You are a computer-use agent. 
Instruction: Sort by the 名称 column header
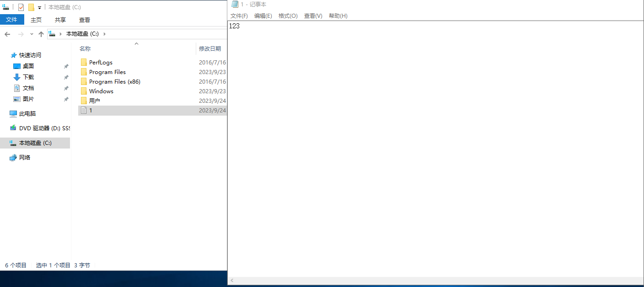pyautogui.click(x=85, y=48)
